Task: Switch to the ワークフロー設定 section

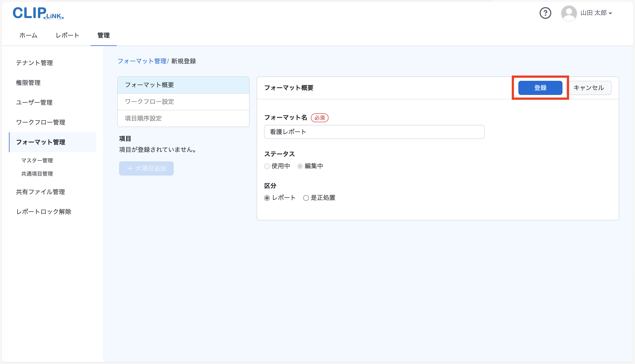Action: coord(149,102)
